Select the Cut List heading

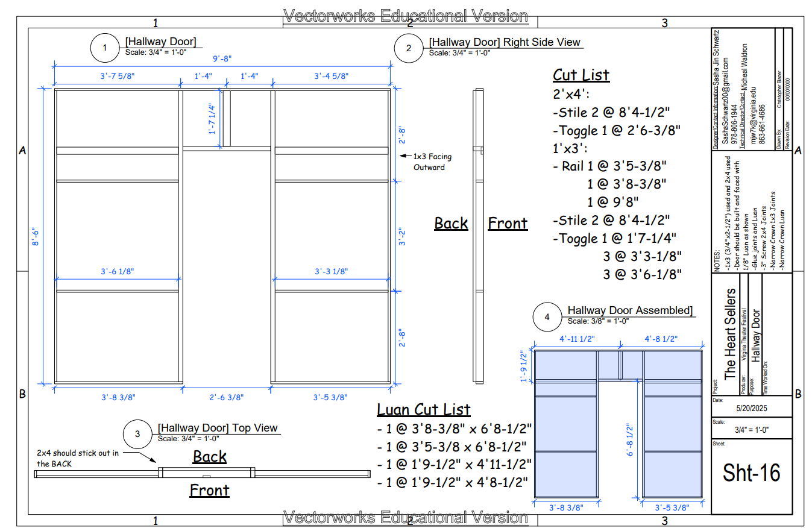click(581, 75)
